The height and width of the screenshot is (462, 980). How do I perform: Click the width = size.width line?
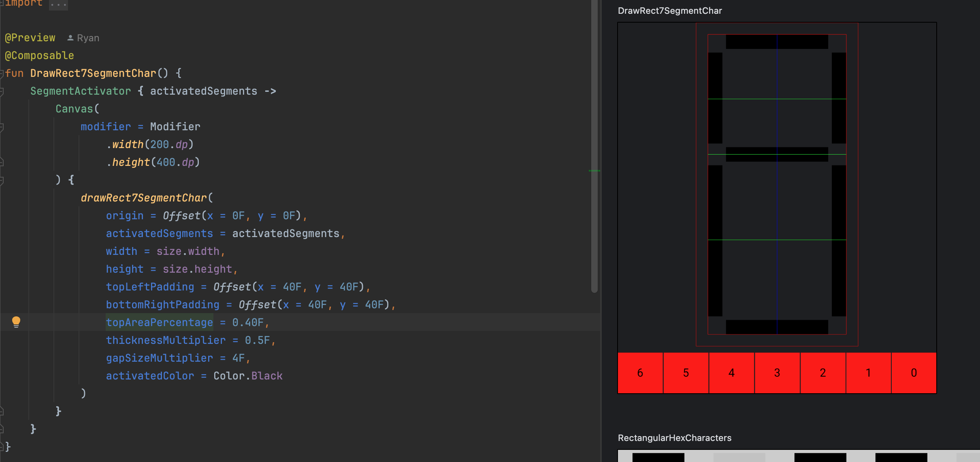(165, 251)
